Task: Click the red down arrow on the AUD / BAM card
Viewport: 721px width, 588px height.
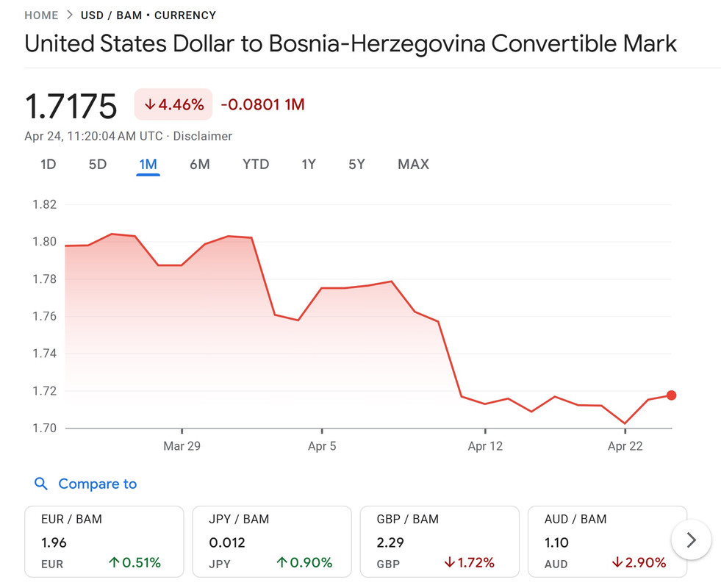Action: [617, 562]
